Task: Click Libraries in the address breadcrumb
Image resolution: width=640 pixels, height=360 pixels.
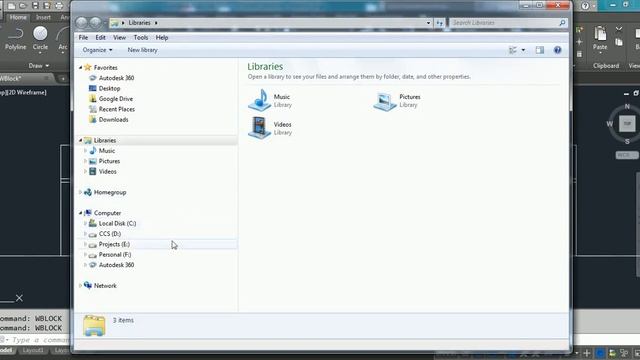Action: point(140,23)
